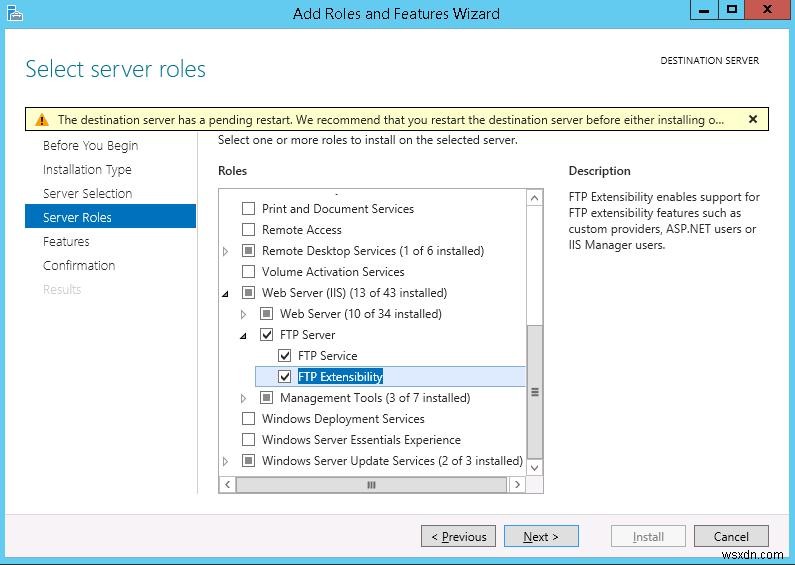This screenshot has height=565, width=795.
Task: Go to Confirmation step
Action: [79, 265]
